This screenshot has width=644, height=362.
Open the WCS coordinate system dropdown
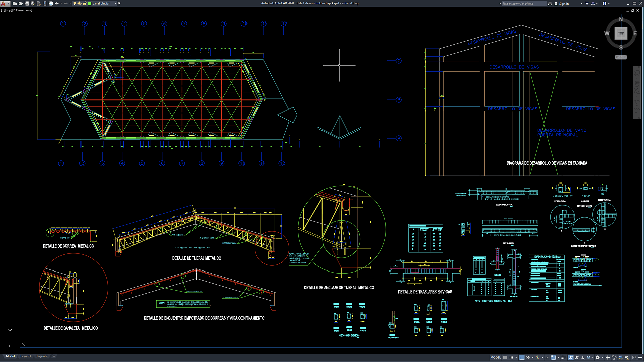(621, 57)
